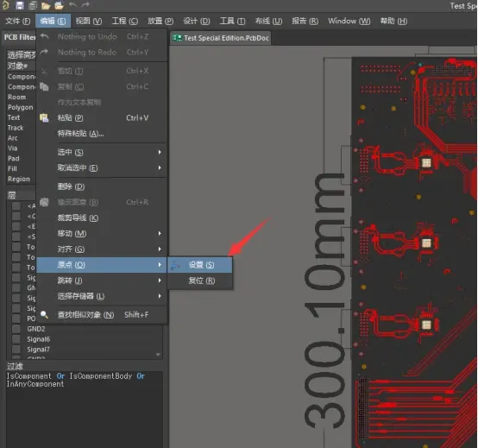Image resolution: width=478 pixels, height=448 pixels.
Task: Enable the Signal6 layer checkbox
Action: pos(16,339)
